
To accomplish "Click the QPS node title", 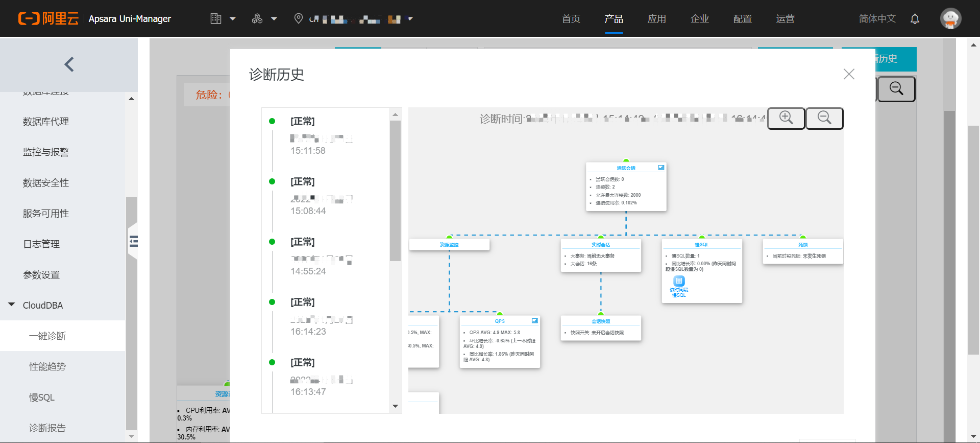I will pos(500,321).
